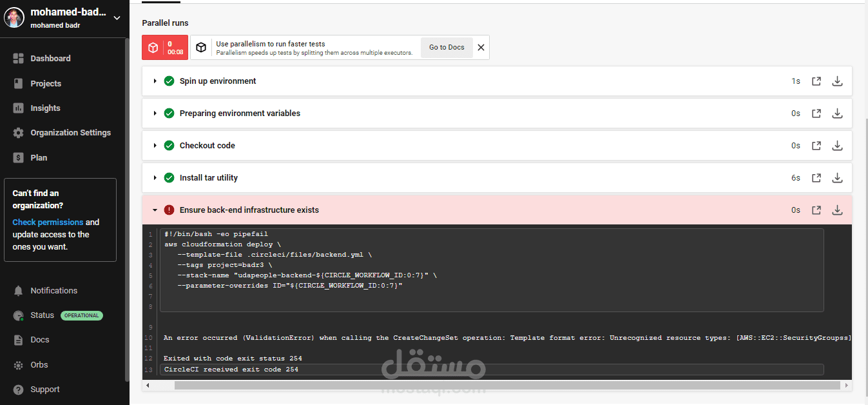Screen dimensions: 868x405
Task: Click the 'aws cloudformation deploy' command line
Action: 222,244
